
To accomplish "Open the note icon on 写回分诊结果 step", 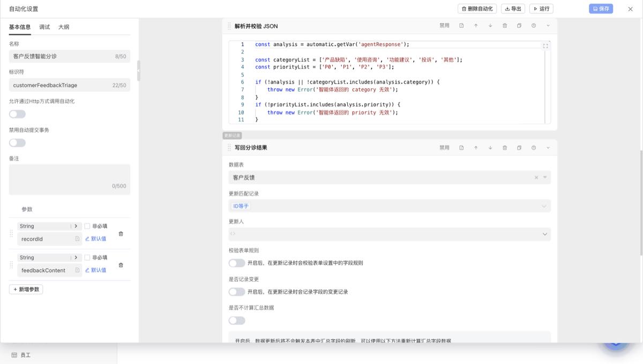I will 461,148.
